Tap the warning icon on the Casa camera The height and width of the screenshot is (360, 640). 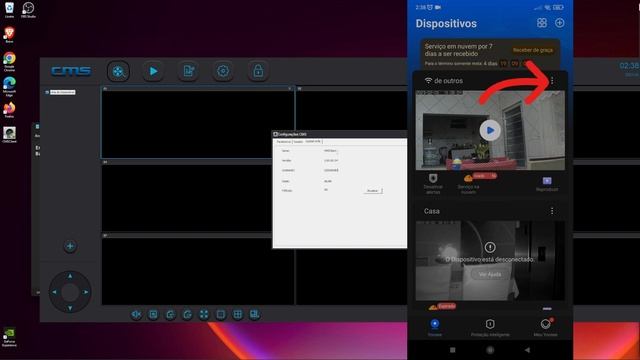tap(490, 247)
